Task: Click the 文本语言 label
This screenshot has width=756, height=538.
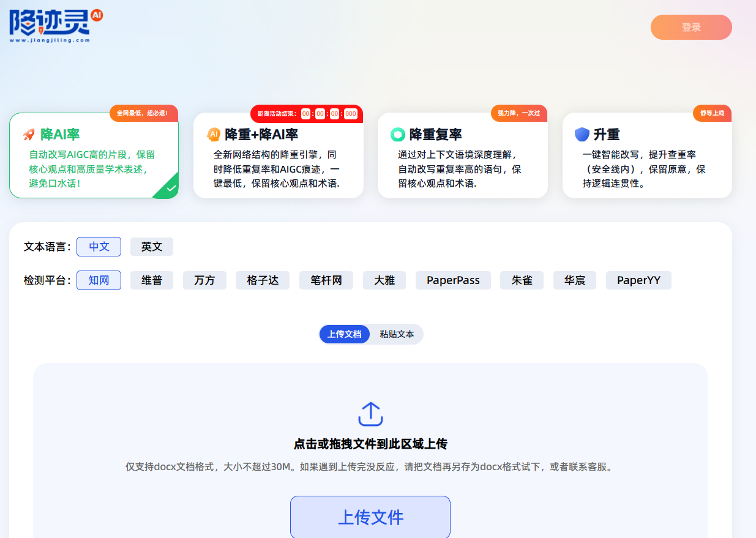Action: 47,247
